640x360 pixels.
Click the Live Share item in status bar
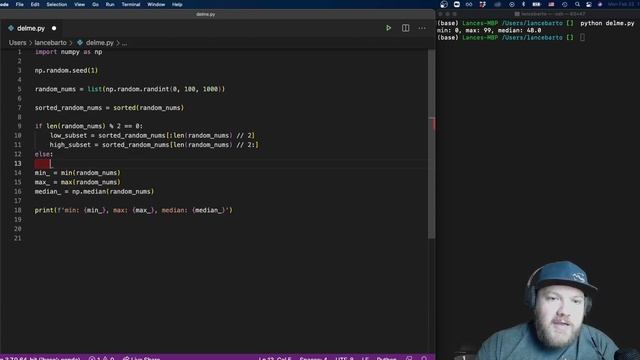[x=142, y=358]
